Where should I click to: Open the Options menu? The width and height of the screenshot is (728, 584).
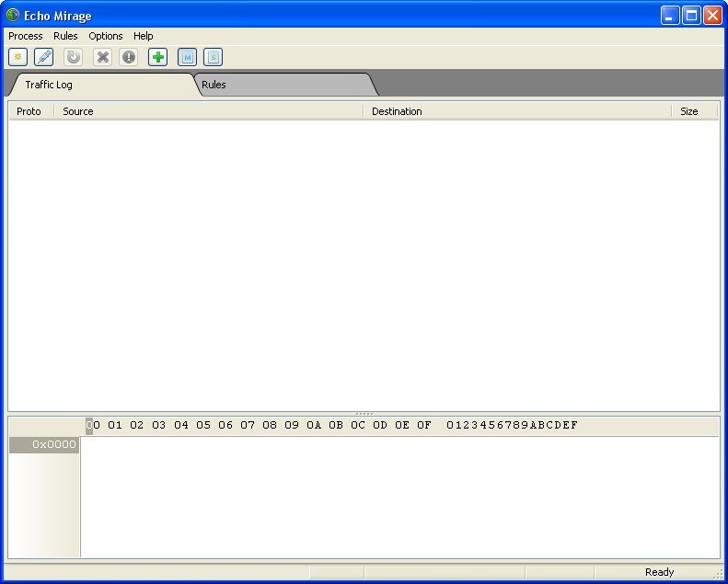tap(106, 36)
